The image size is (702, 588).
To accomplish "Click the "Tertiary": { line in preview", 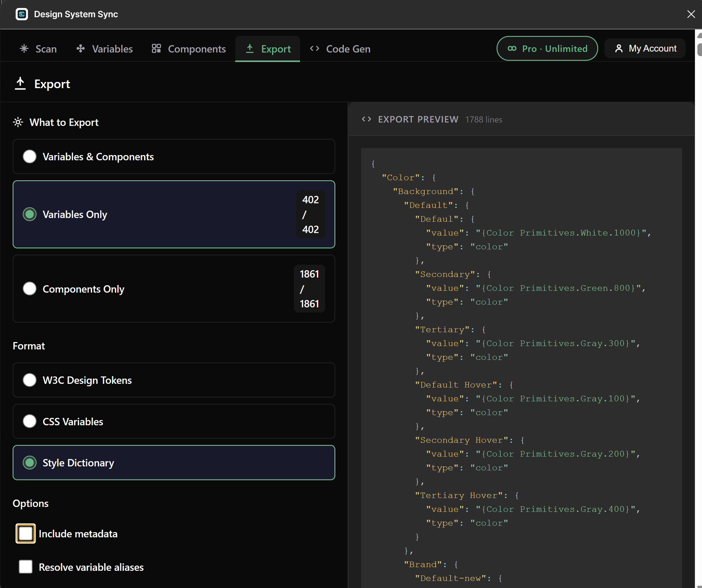I will pos(450,329).
